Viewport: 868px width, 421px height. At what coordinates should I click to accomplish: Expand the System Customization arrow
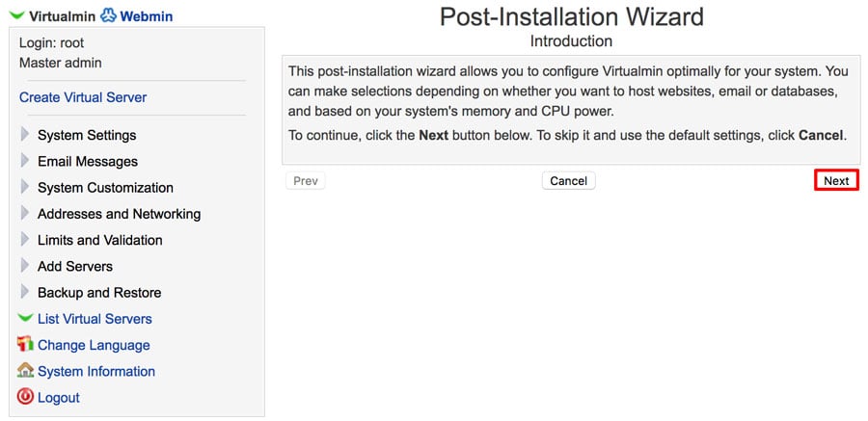(25, 187)
